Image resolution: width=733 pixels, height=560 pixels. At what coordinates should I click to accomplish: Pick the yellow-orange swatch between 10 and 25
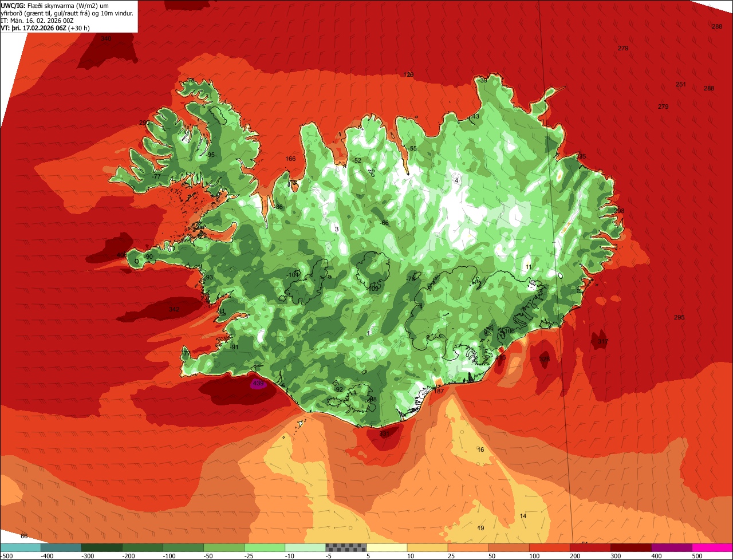coord(427,547)
